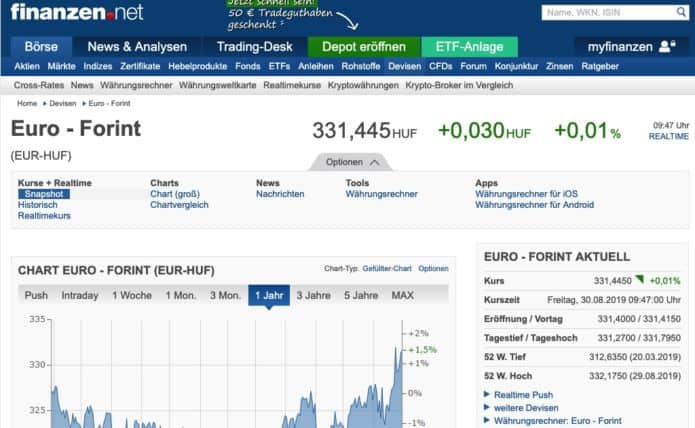
Task: Select the 3 Mon. chart range
Action: (225, 295)
